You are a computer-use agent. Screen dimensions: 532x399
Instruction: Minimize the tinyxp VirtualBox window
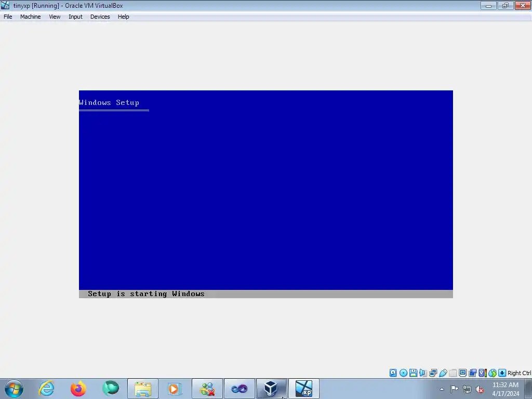tap(488, 5)
